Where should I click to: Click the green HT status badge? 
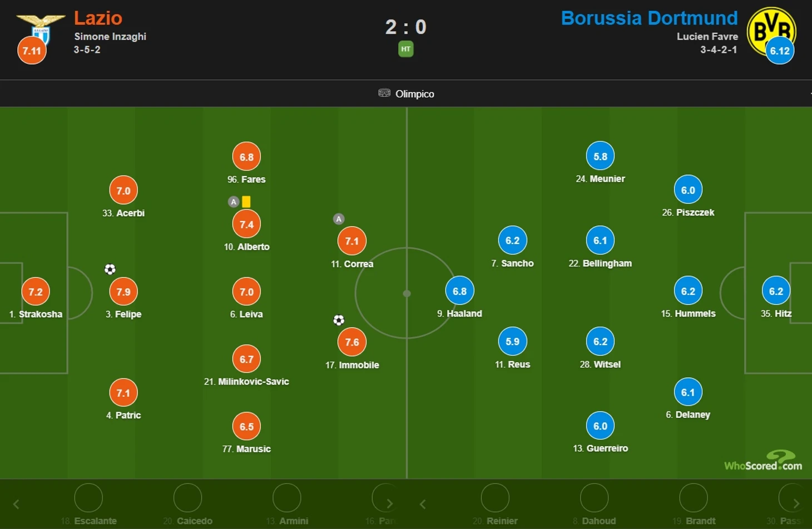pyautogui.click(x=406, y=49)
